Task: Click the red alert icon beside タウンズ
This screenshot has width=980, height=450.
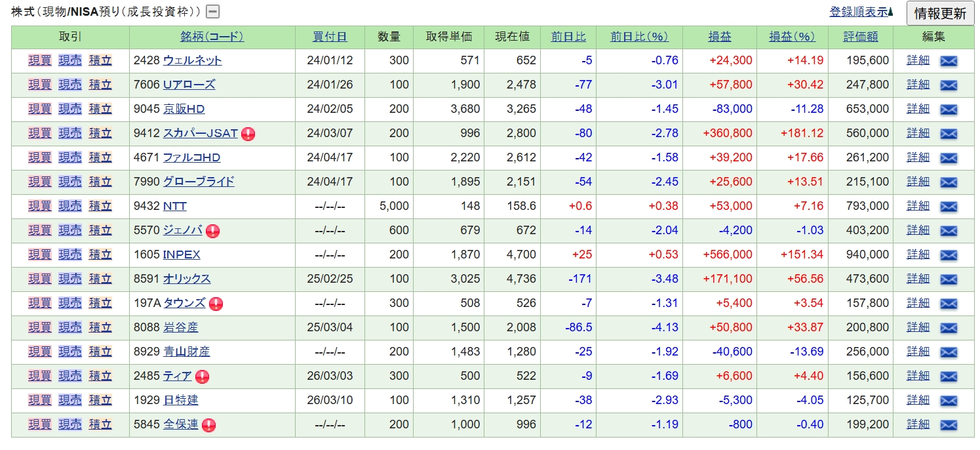Action: pos(216,304)
